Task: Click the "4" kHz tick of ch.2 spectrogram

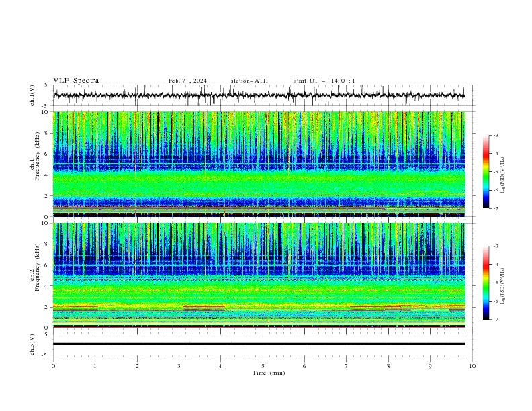Action: tap(48, 286)
